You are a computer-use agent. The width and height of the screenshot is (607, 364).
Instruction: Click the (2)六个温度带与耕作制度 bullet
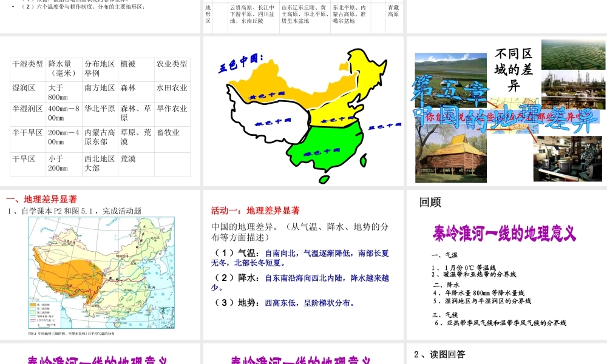[83, 7]
